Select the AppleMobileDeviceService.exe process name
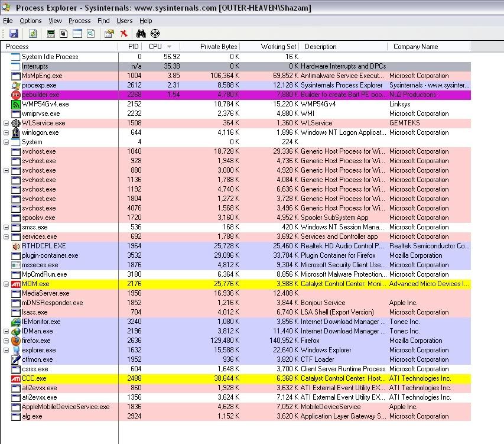The image size is (504, 444). [x=66, y=407]
